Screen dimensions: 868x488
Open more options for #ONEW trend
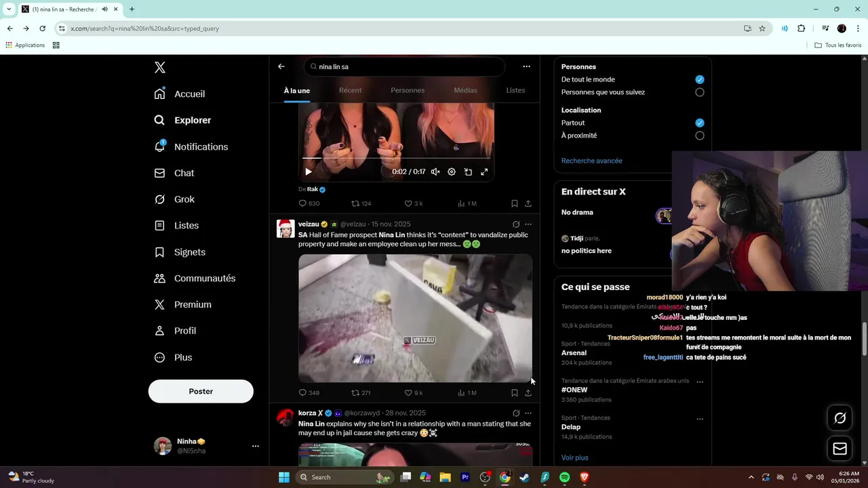pos(700,382)
